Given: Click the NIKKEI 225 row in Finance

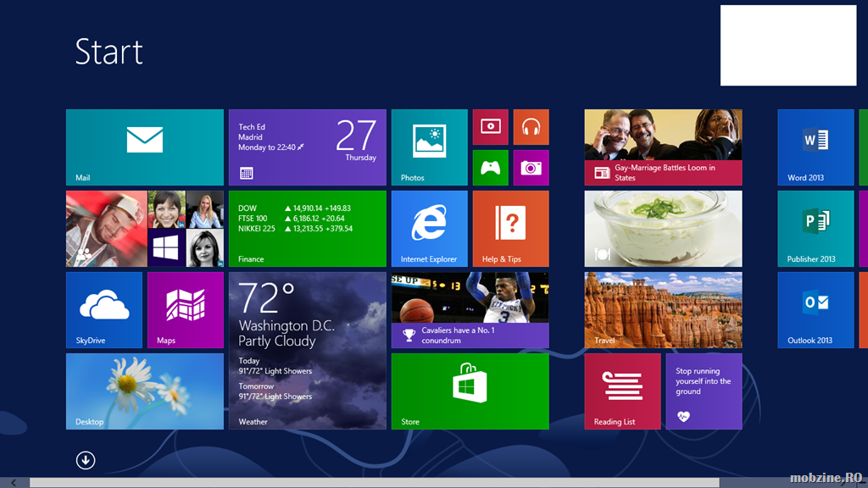Looking at the screenshot, I should tap(295, 229).
